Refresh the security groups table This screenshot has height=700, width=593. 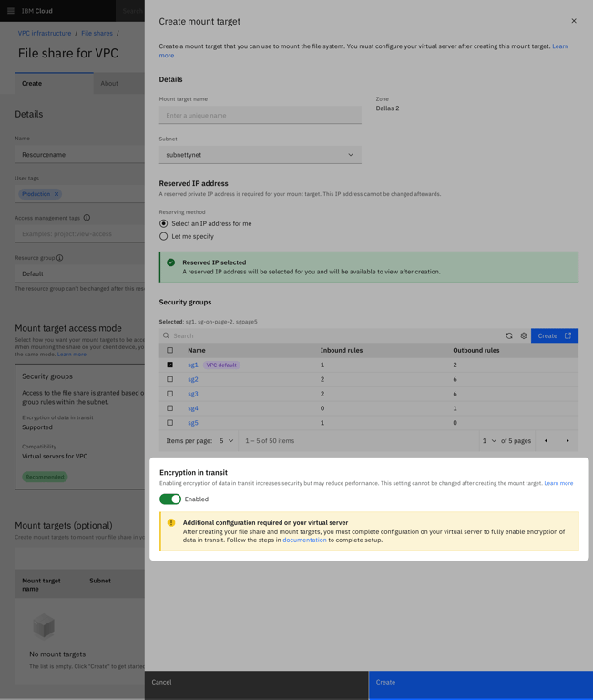tap(509, 335)
